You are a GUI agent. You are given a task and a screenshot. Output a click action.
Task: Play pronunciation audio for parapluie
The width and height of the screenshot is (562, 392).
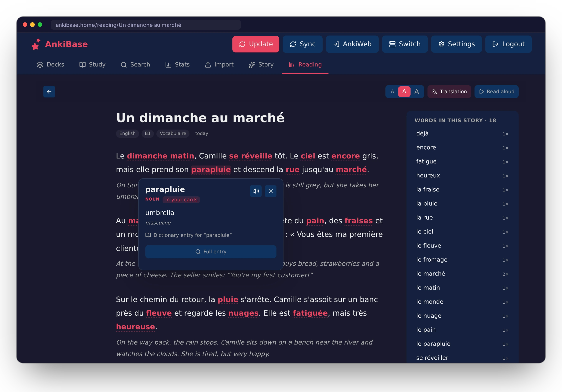pos(256,191)
